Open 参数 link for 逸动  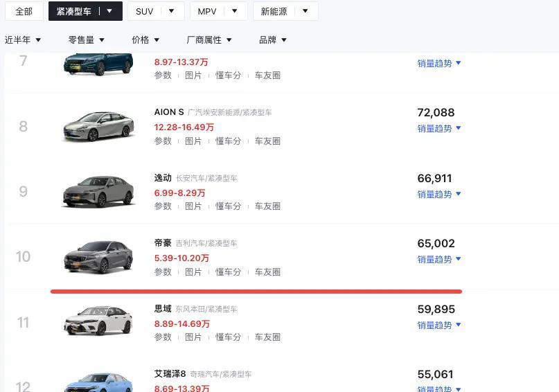[163, 206]
